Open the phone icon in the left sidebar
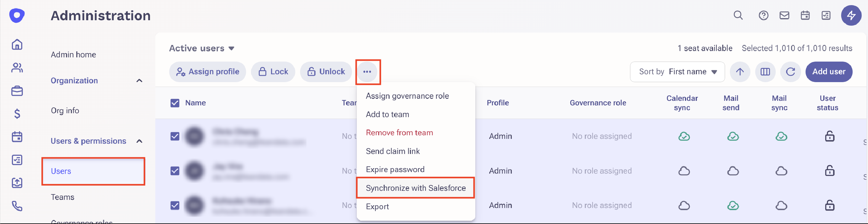This screenshot has width=868, height=224. [17, 206]
